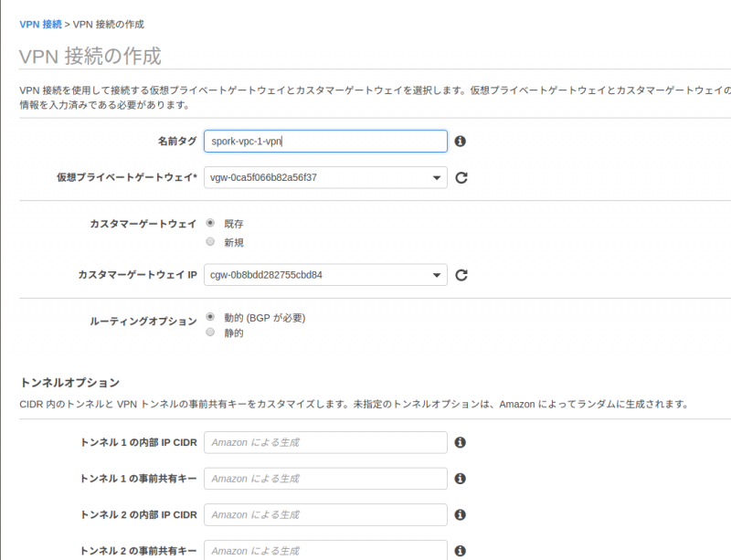Select 新規 customer gateway option
Screen dimensions: 731x560
click(211, 242)
